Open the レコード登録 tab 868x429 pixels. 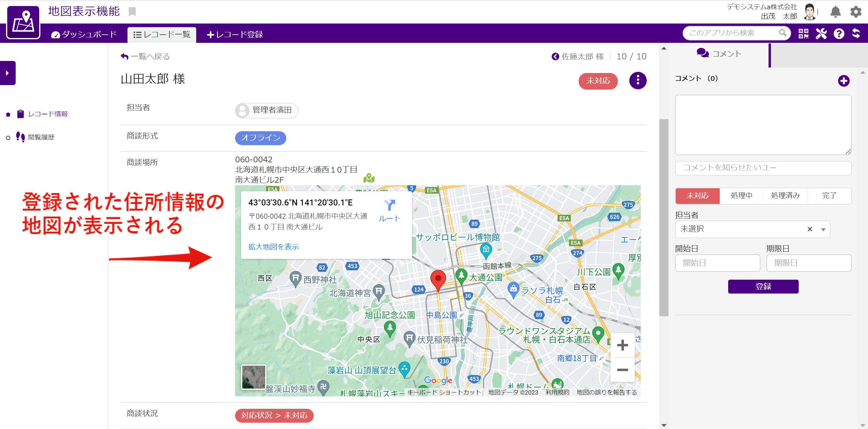pyautogui.click(x=235, y=34)
